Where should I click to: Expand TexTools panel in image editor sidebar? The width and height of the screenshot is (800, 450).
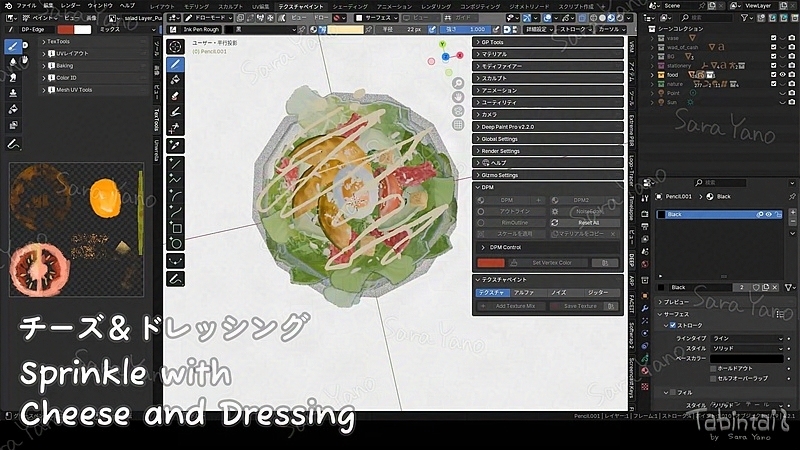pyautogui.click(x=94, y=42)
